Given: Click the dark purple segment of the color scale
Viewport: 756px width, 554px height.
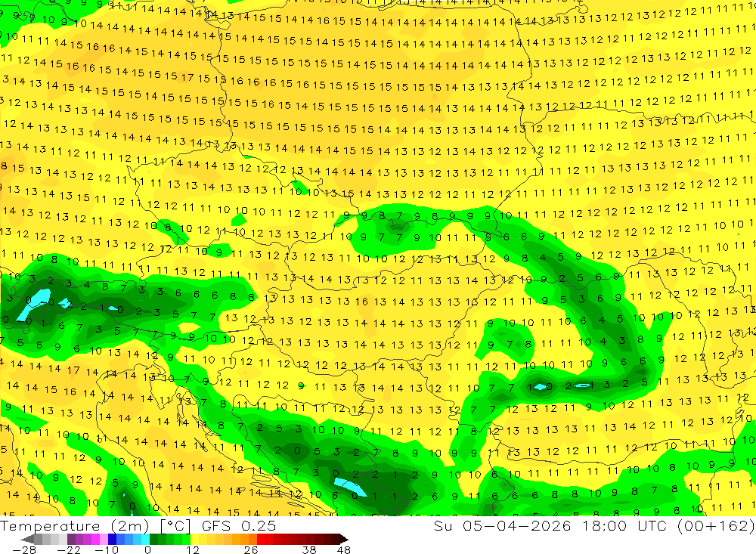Looking at the screenshot, I should [71, 539].
